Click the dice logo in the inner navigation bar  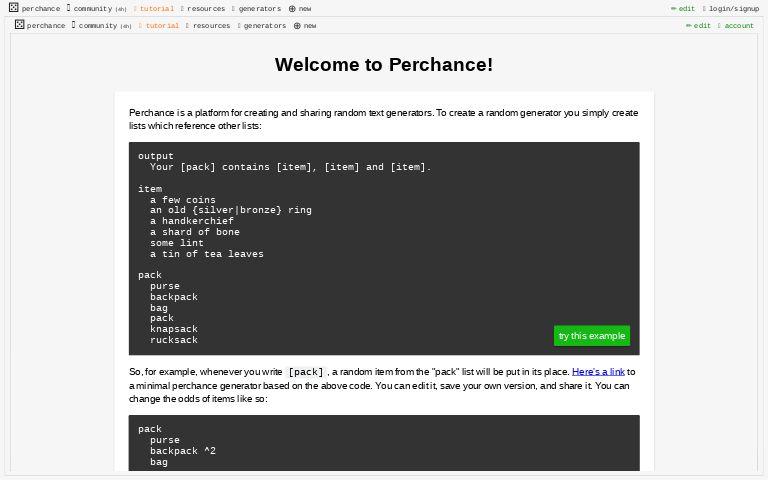tap(19, 25)
